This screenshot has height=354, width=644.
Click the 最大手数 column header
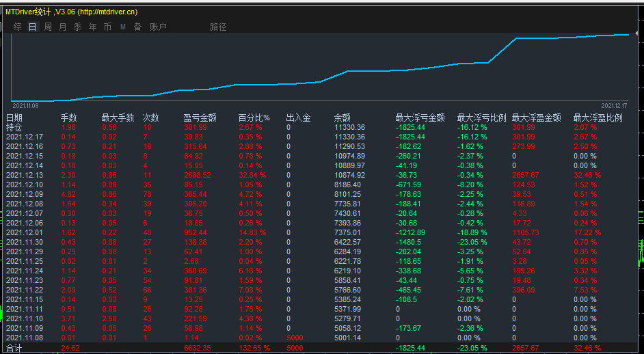tap(118, 118)
